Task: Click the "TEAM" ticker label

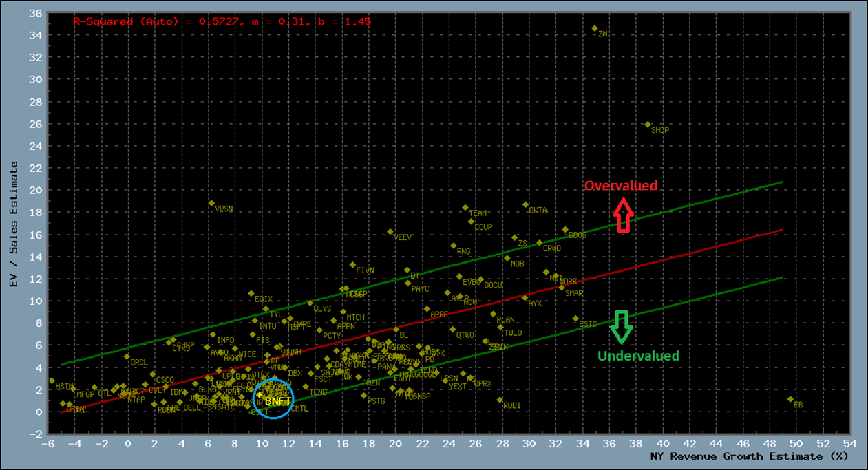Action: pyautogui.click(x=478, y=213)
